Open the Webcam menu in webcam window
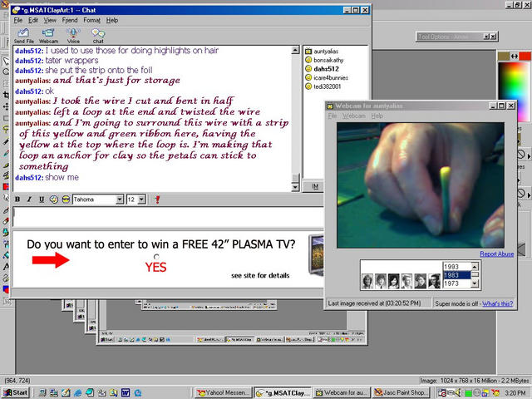The image size is (532, 399). (x=353, y=116)
